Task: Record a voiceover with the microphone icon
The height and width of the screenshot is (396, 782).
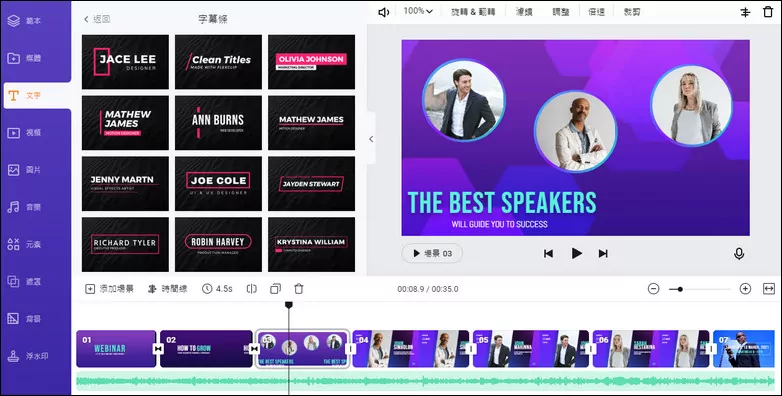Action: [739, 253]
